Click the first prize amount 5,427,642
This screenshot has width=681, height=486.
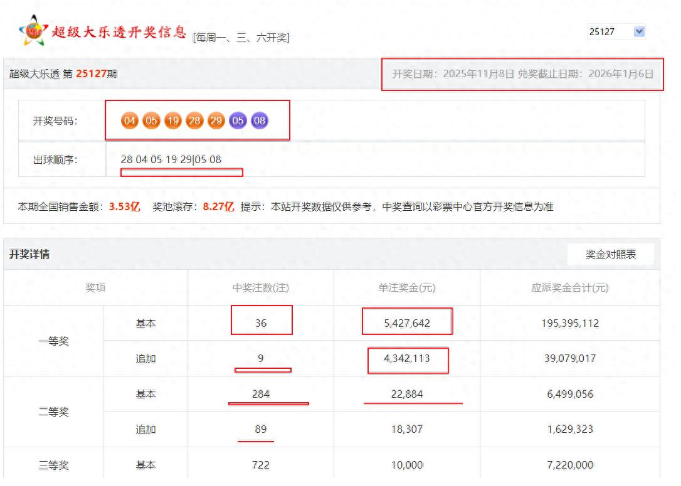pyautogui.click(x=406, y=323)
